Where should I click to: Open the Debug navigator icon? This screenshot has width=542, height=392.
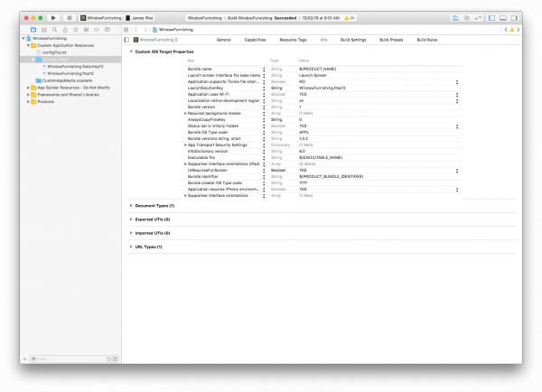pyautogui.click(x=86, y=30)
